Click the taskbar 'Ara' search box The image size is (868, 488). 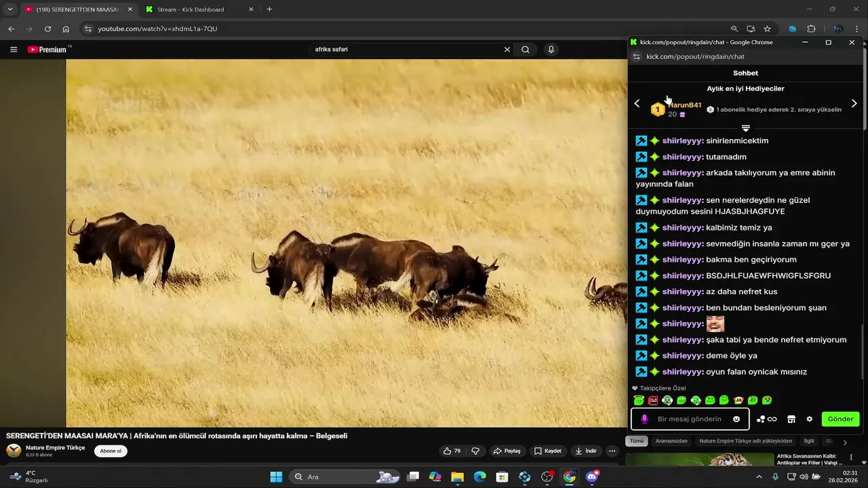[x=346, y=477]
